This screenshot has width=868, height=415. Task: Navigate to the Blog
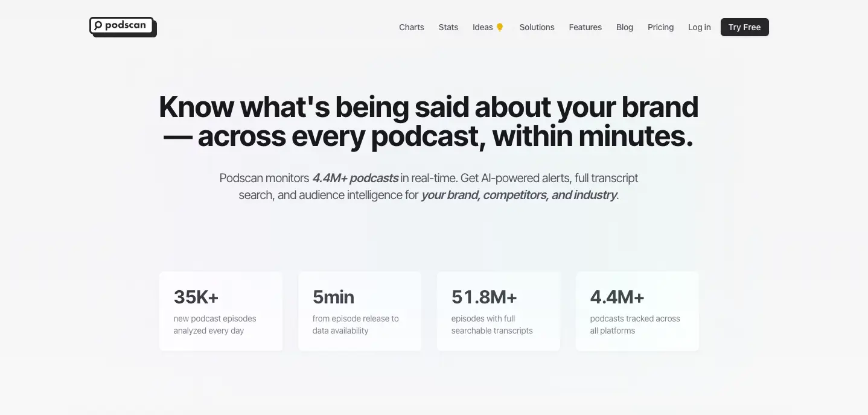click(x=624, y=27)
